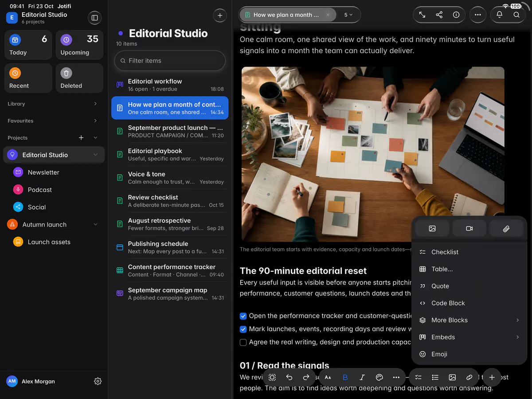Viewport: 532px width, 399px height.
Task: Open the more options ellipsis in top bar
Action: (477, 15)
